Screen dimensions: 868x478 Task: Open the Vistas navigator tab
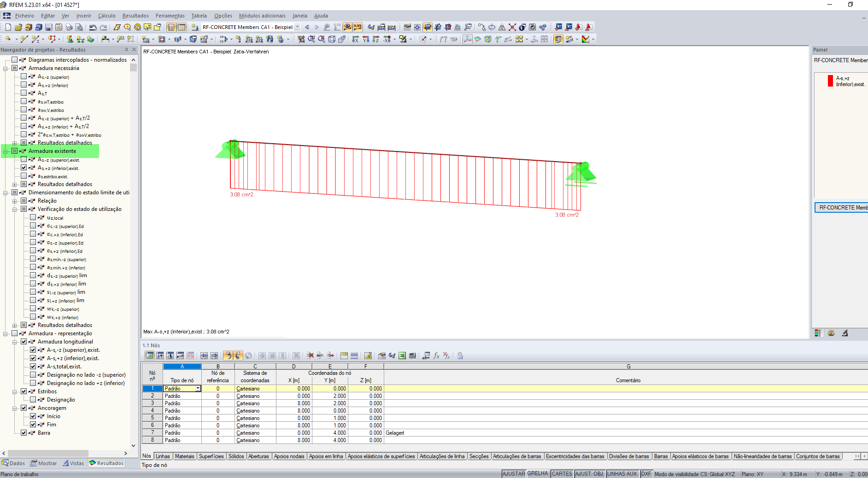pyautogui.click(x=74, y=463)
